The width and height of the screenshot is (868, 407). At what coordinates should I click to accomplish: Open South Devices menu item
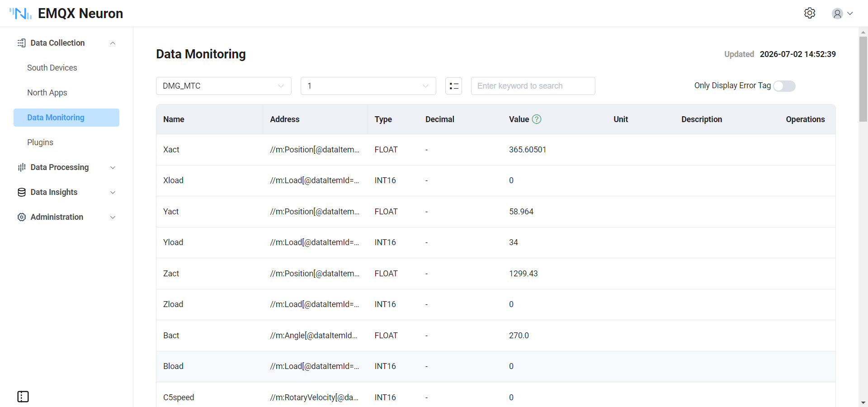(66, 68)
